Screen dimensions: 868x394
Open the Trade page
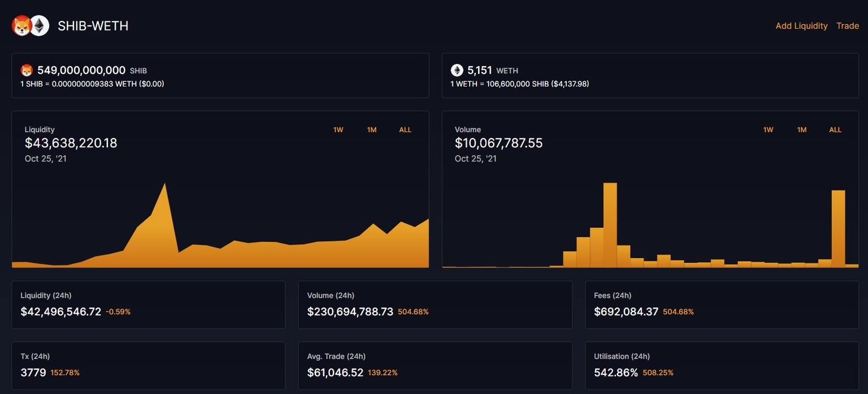(847, 25)
